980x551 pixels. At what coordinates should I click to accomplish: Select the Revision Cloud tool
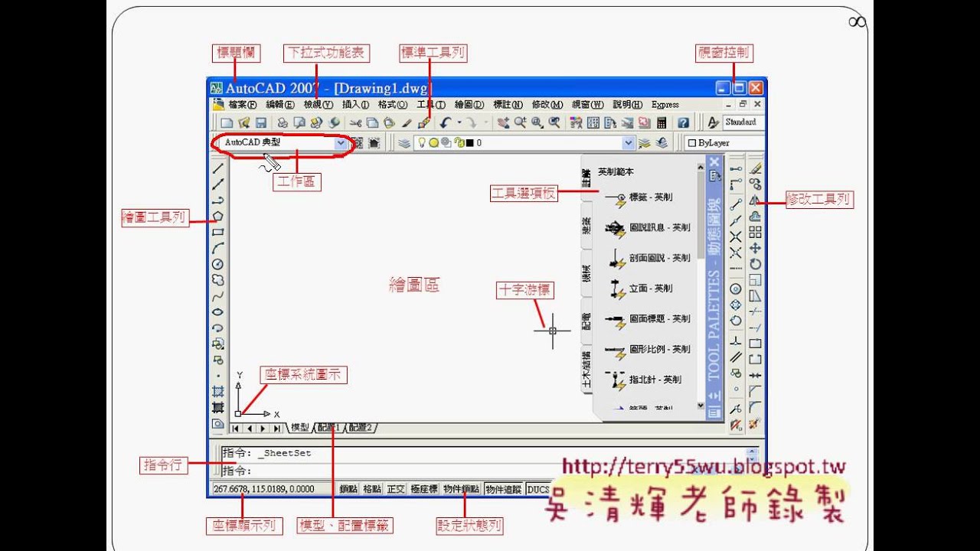point(218,280)
